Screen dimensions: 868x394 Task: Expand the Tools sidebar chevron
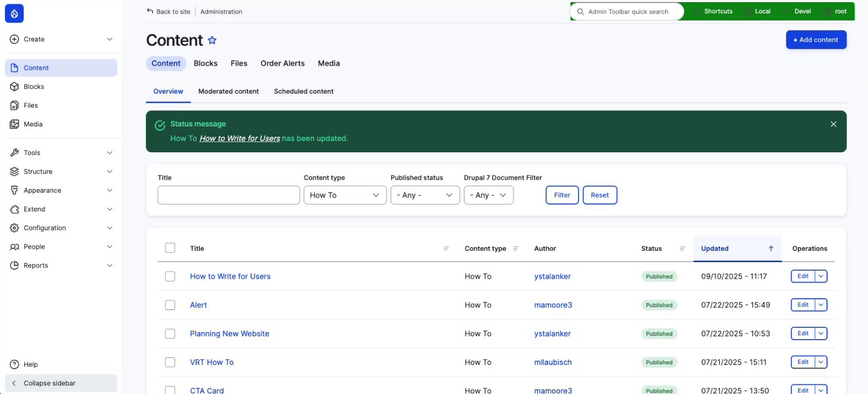coord(110,153)
